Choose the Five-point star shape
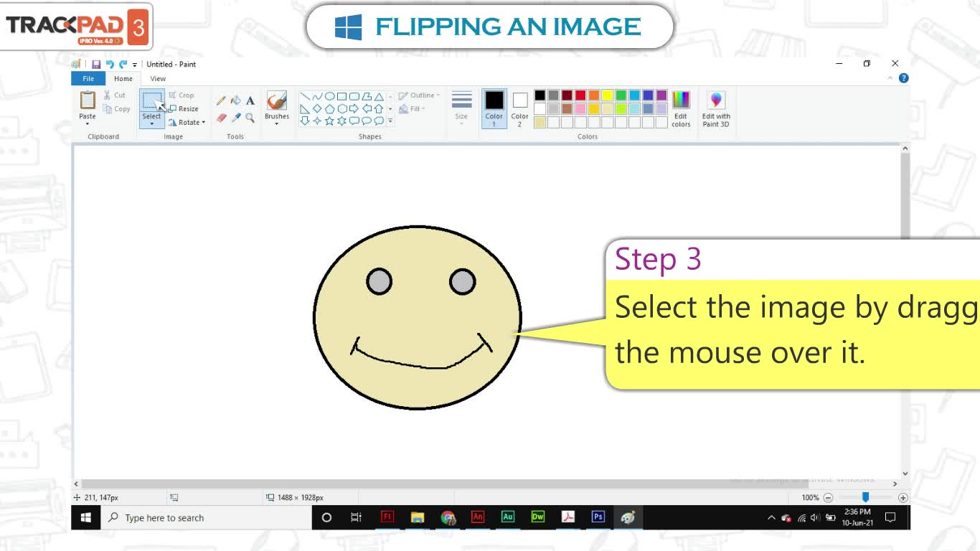This screenshot has height=551, width=980. 329,121
